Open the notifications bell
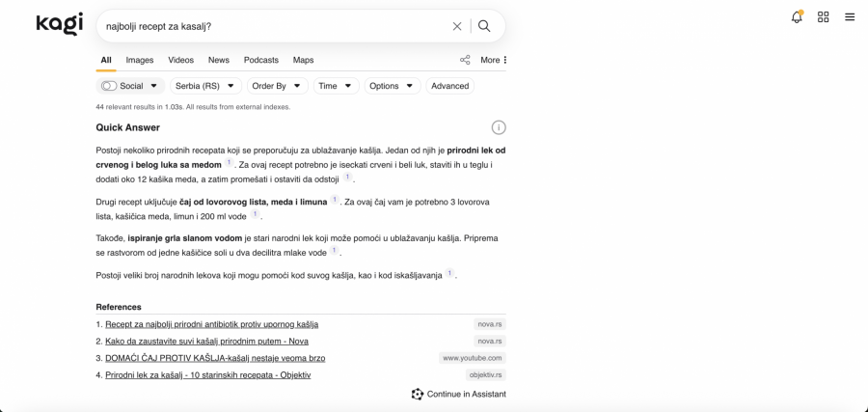This screenshot has height=412, width=868. click(797, 17)
